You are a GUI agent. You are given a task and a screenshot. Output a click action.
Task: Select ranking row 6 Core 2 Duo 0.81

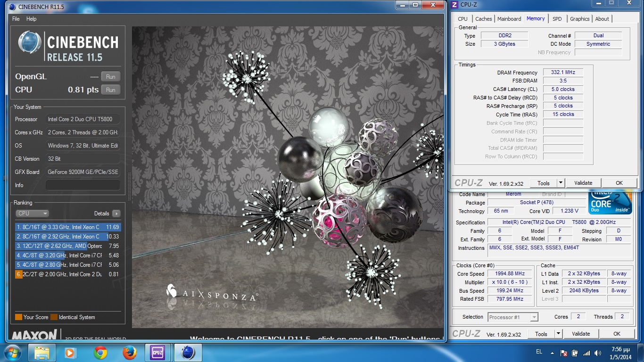[x=68, y=274]
